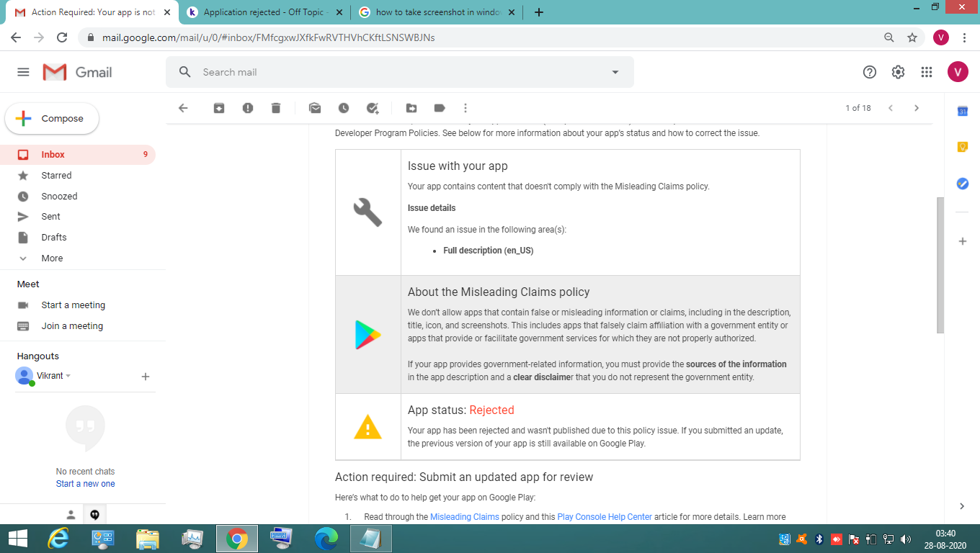Show Gmail search options dropdown
This screenshot has width=980, height=553.
615,72
